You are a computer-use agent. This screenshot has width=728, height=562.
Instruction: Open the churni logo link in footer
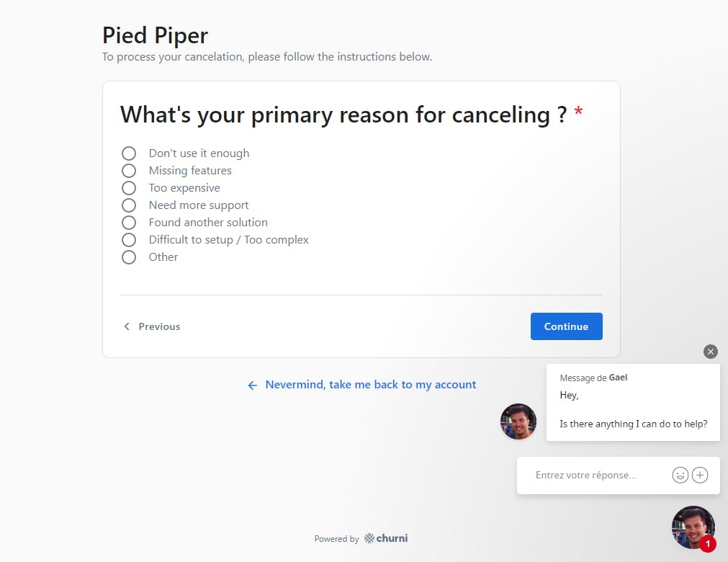[x=386, y=538]
